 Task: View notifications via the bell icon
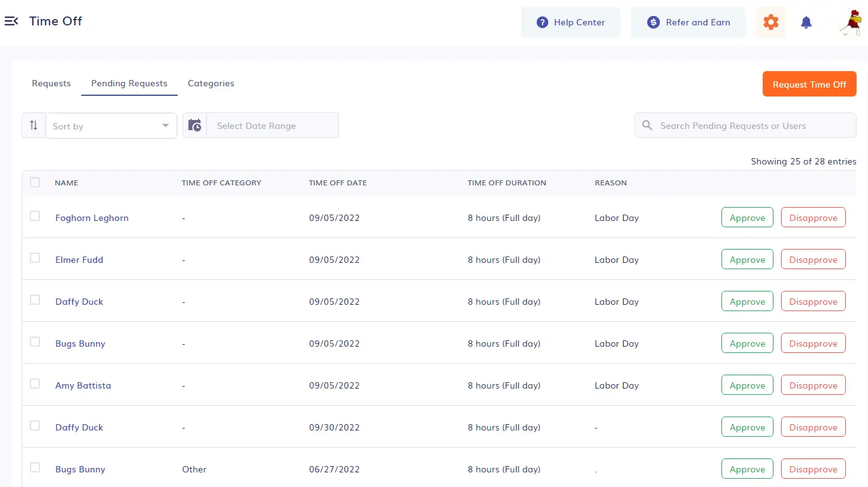tap(806, 22)
